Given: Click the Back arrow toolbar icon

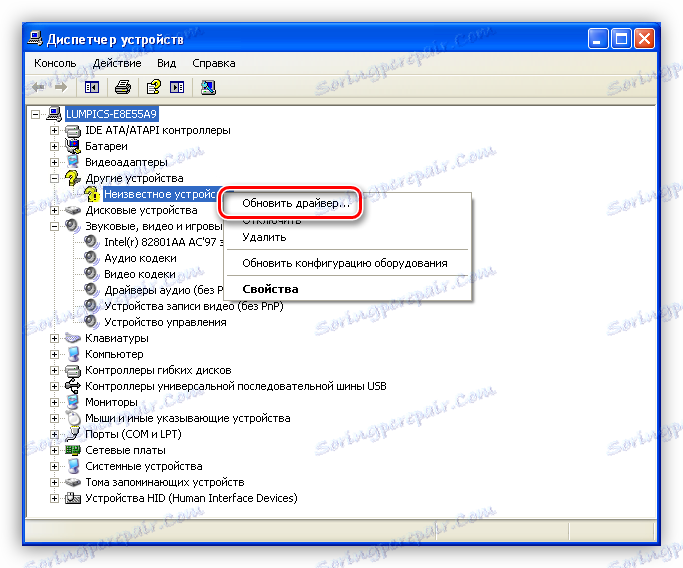Looking at the screenshot, I should pyautogui.click(x=38, y=88).
